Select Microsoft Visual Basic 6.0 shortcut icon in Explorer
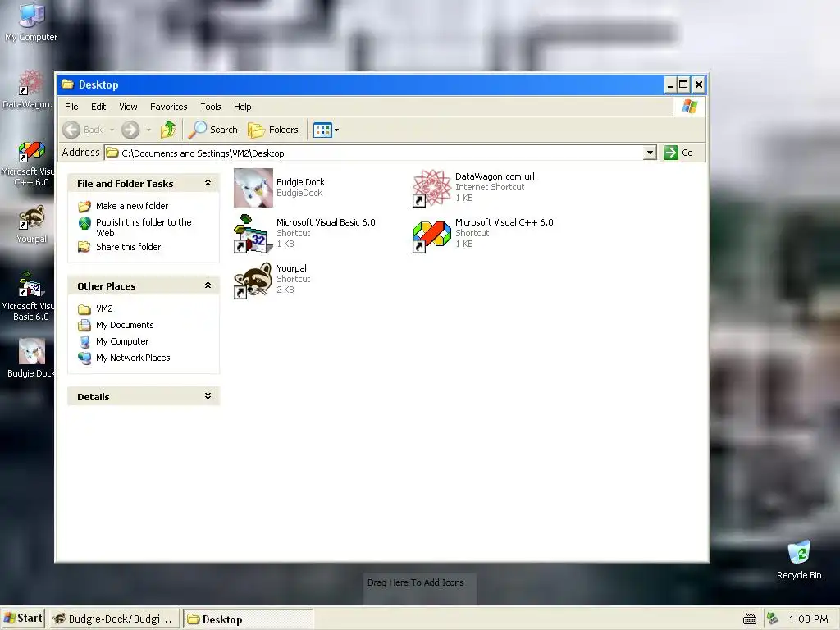Image resolution: width=840 pixels, height=630 pixels. click(x=253, y=234)
